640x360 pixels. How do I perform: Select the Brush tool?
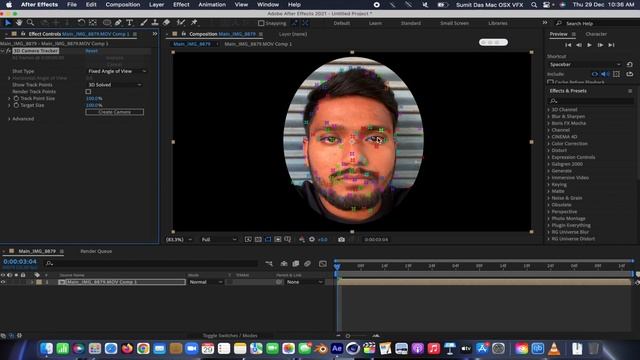pyautogui.click(x=144, y=23)
